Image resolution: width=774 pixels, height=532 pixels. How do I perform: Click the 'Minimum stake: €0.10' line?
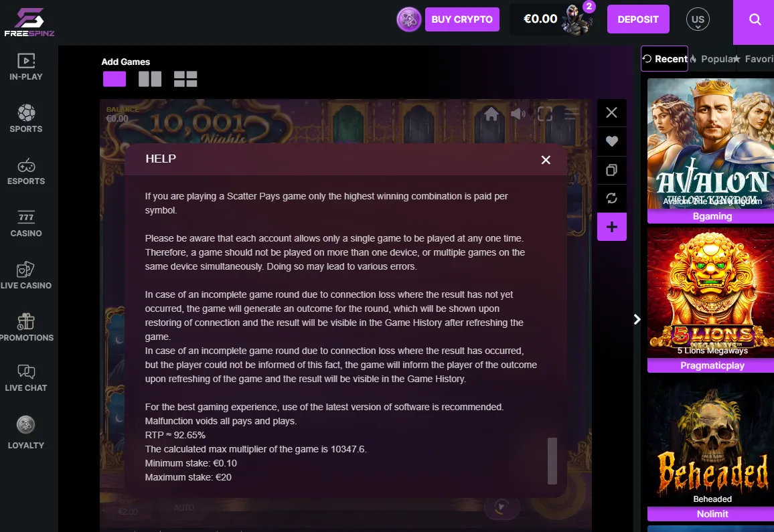(x=191, y=463)
